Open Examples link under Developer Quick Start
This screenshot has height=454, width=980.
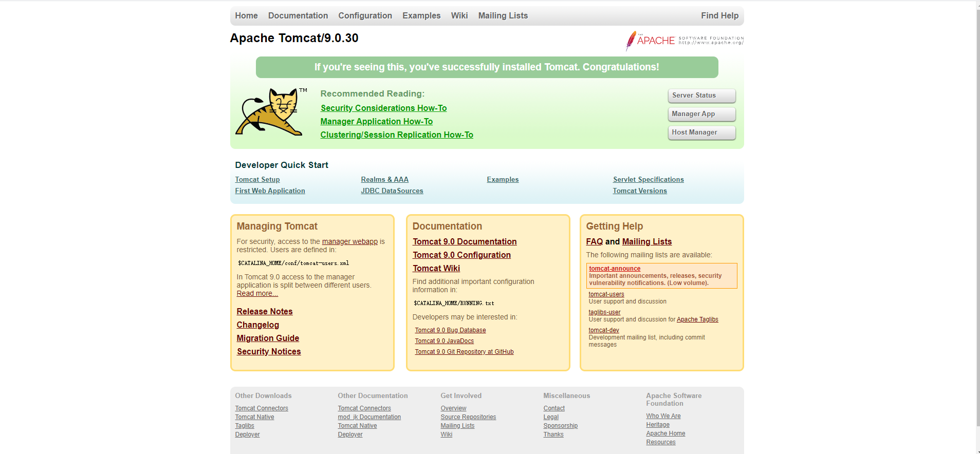coord(503,179)
